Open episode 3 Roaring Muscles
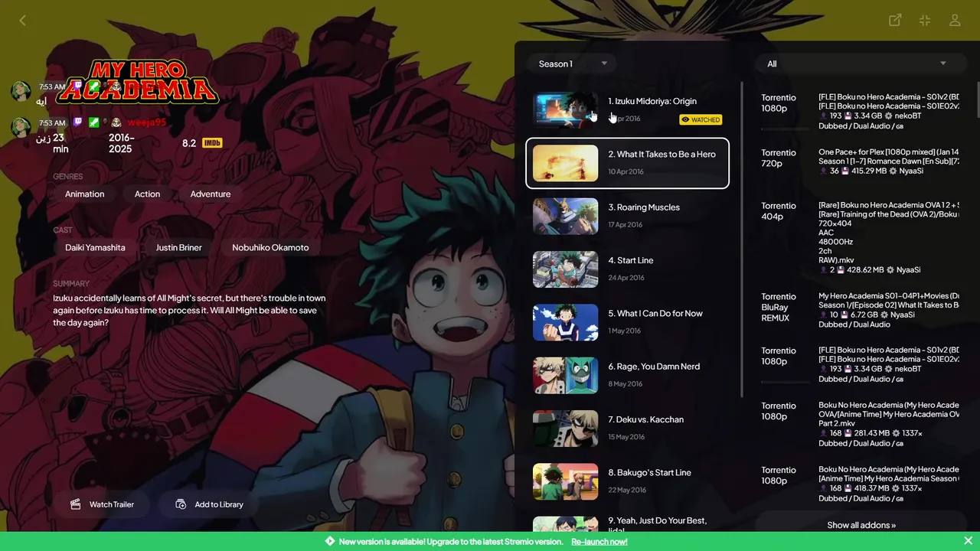980x551 pixels. click(628, 216)
